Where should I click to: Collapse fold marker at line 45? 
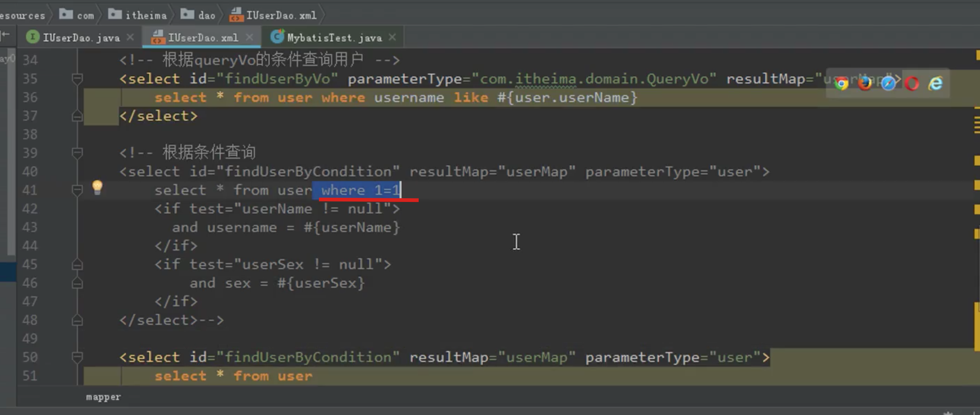click(77, 264)
